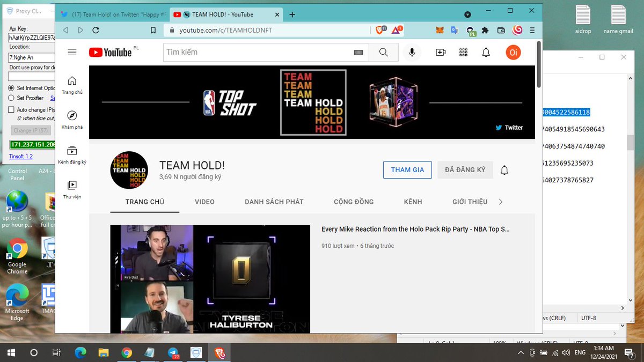644x362 pixels.
Task: Open the YouTube hamburger guide menu
Action: tap(72, 52)
